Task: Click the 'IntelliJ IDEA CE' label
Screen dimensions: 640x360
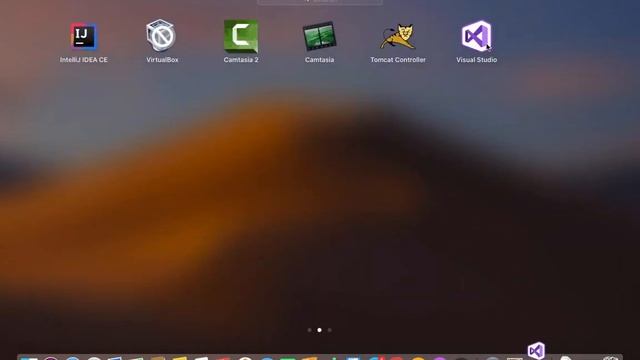Action: (84, 60)
